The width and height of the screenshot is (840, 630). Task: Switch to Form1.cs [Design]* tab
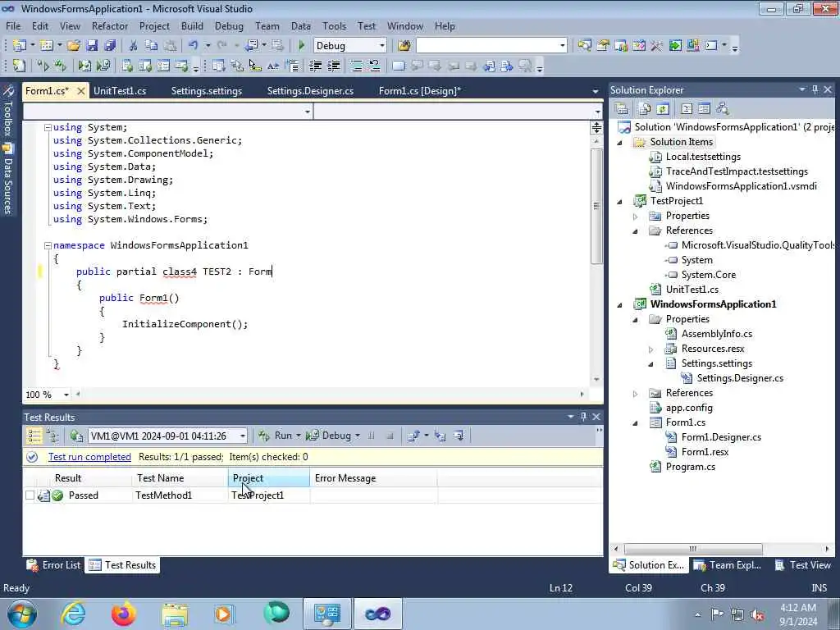tap(420, 90)
